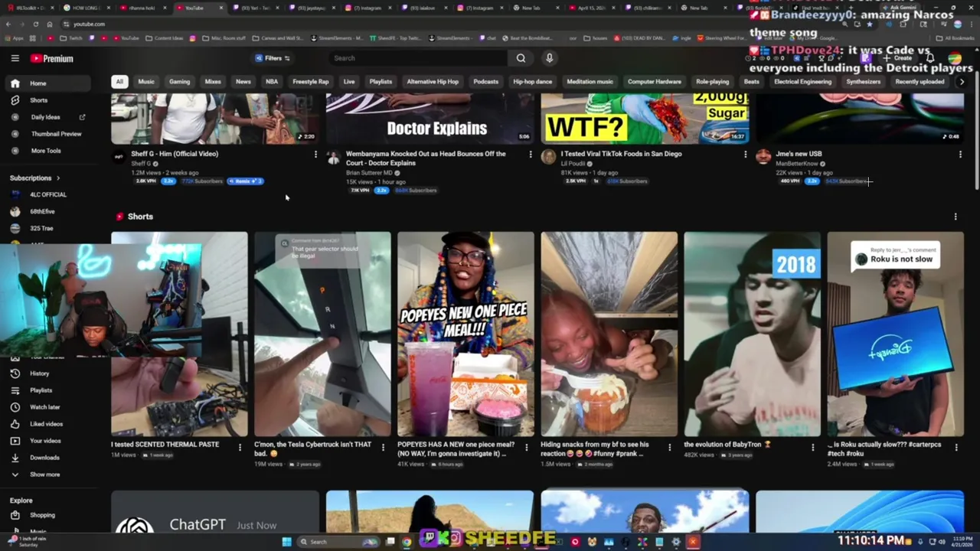Select the Recently uploaded chip
This screenshot has height=551, width=980.
tap(920, 82)
